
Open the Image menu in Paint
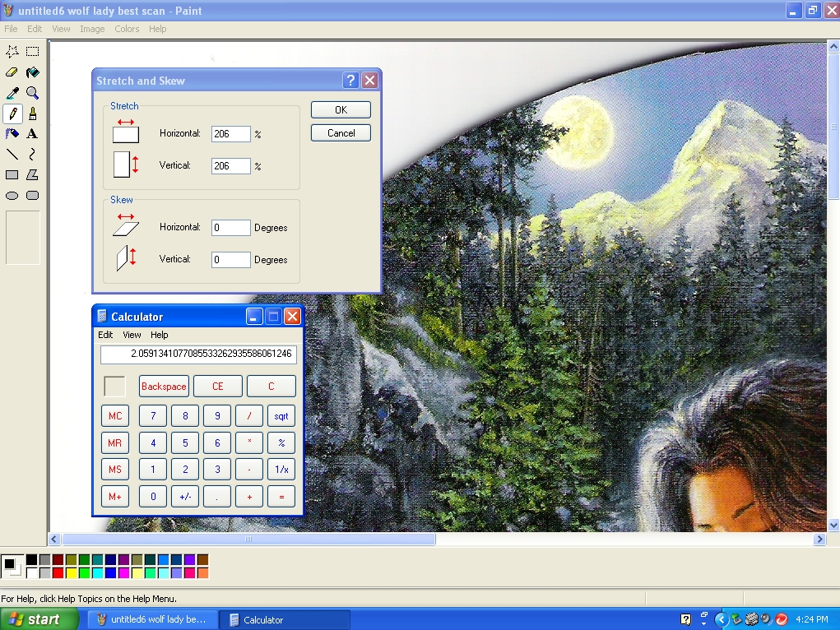92,29
